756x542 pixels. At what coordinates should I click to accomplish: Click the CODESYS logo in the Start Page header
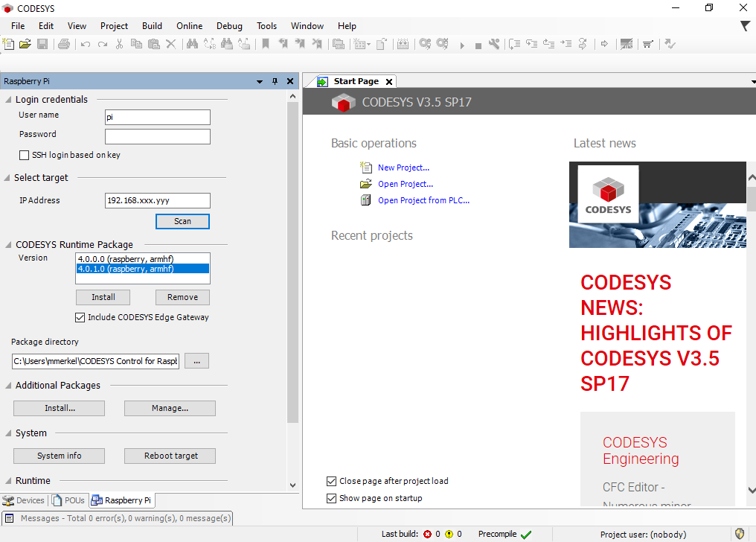342,103
